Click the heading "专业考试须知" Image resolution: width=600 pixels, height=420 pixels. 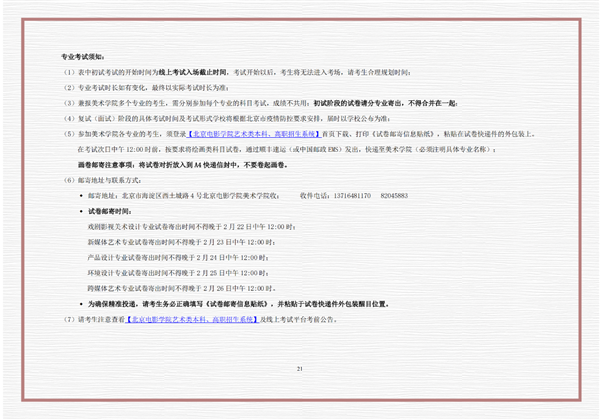[x=83, y=57]
